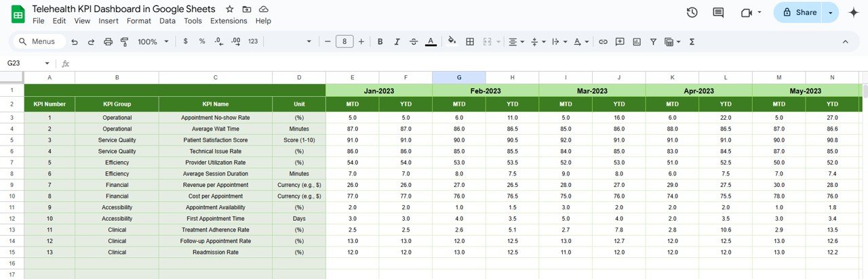Click the paint format roller icon
The image size is (868, 279).
[124, 42]
